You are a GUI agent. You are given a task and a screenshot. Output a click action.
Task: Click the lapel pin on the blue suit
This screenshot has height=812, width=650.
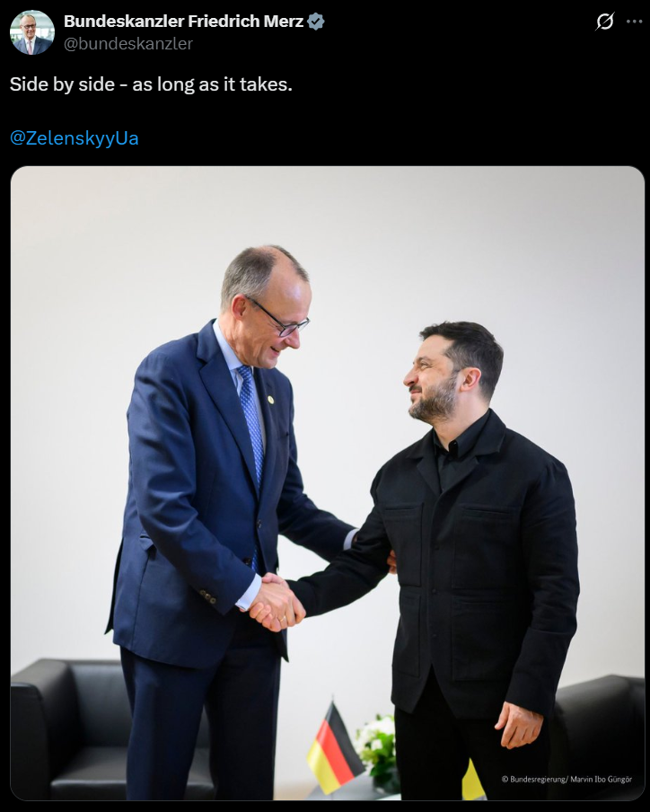(x=270, y=400)
